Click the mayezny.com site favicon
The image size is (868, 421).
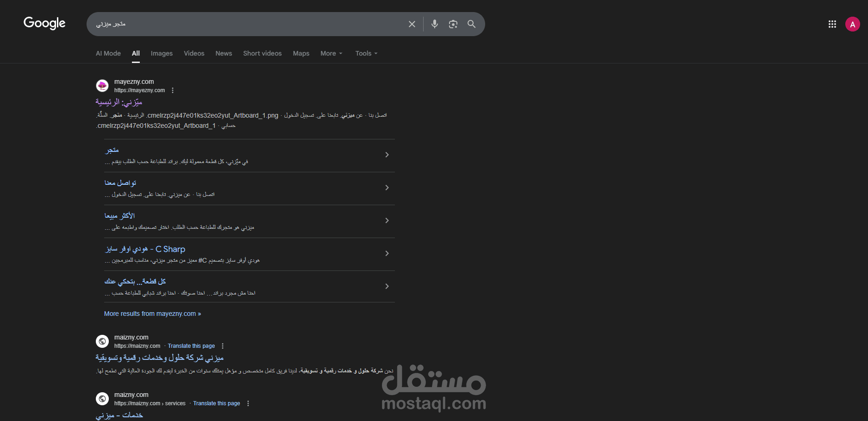pyautogui.click(x=102, y=86)
